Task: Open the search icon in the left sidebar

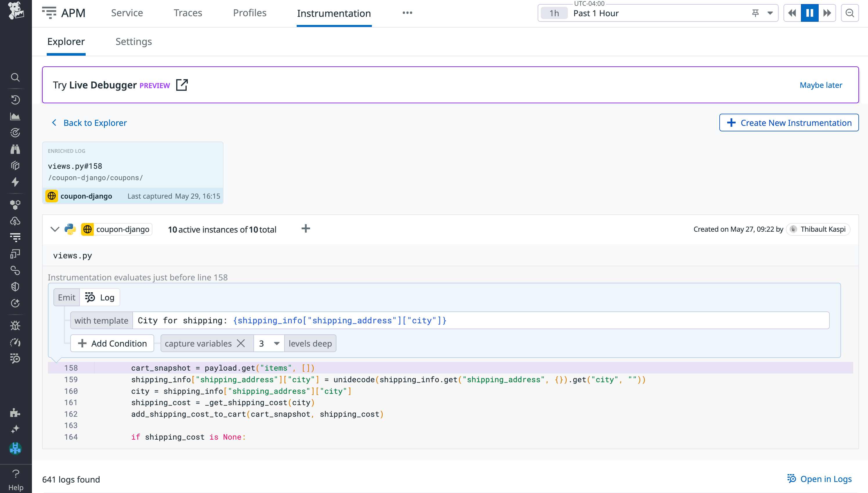Action: (15, 77)
